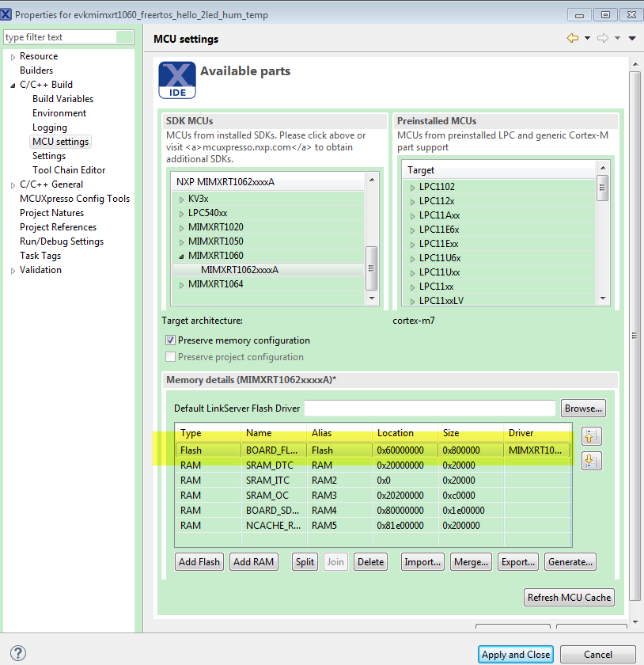
Task: Expand the KV3x SDK MCU group
Action: pos(181,199)
